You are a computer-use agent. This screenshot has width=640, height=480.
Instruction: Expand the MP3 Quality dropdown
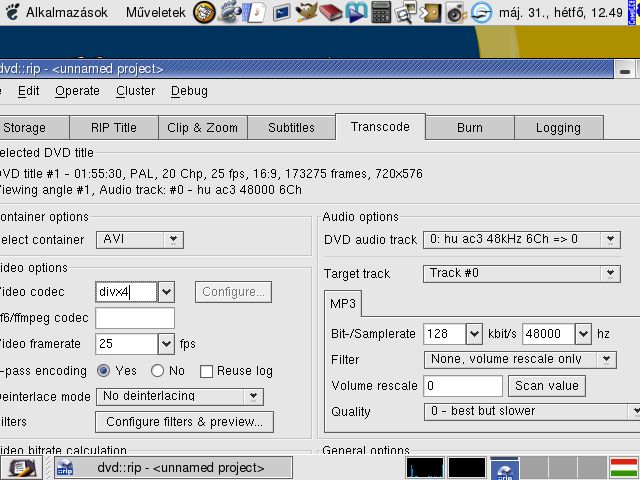point(532,411)
